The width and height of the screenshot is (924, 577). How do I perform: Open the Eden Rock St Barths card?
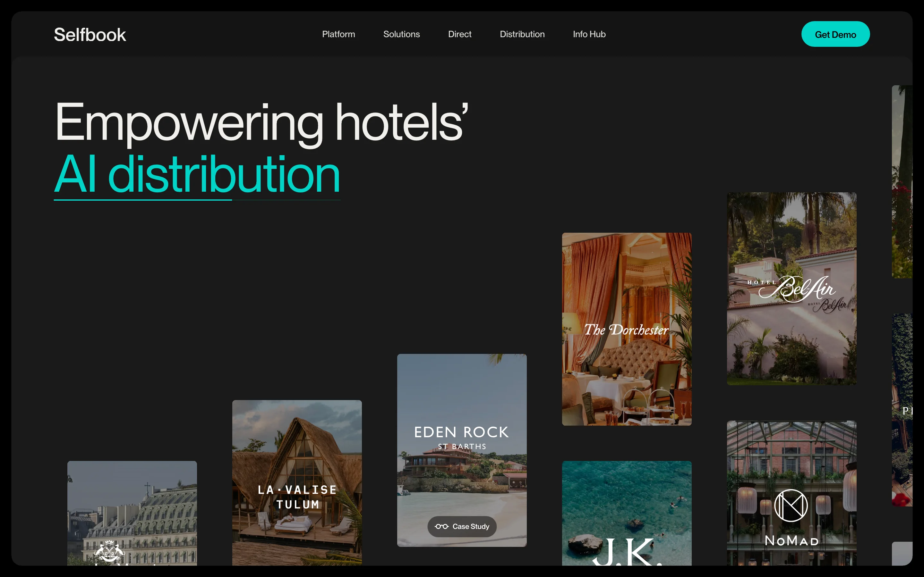point(462,450)
